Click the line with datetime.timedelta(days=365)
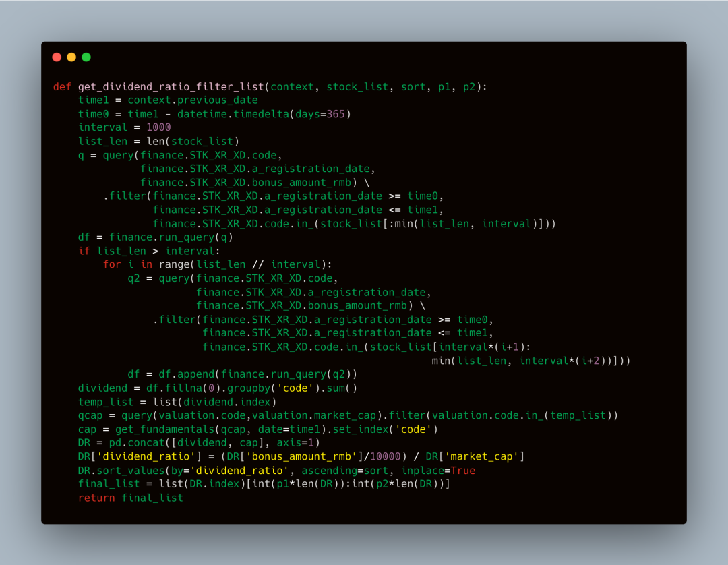 tap(214, 114)
